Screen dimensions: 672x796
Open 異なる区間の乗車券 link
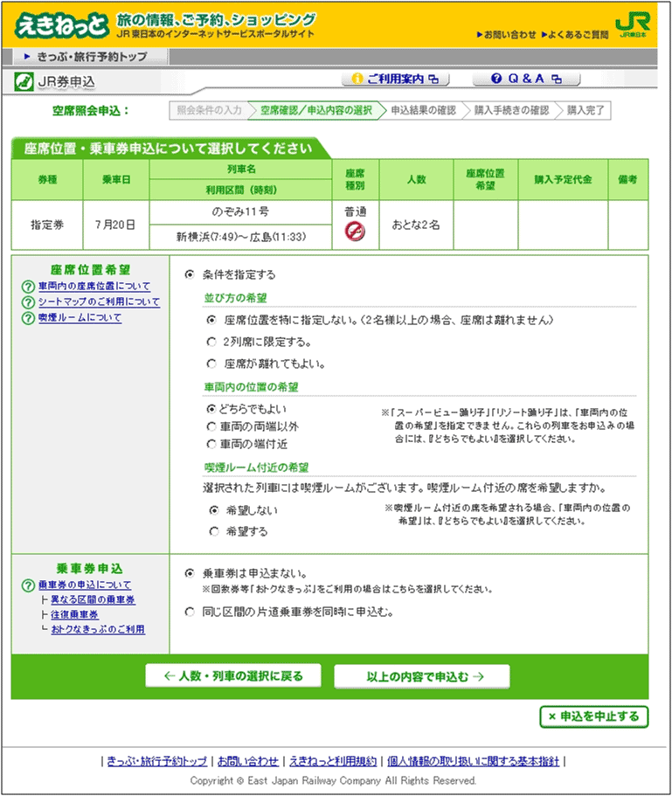click(93, 599)
